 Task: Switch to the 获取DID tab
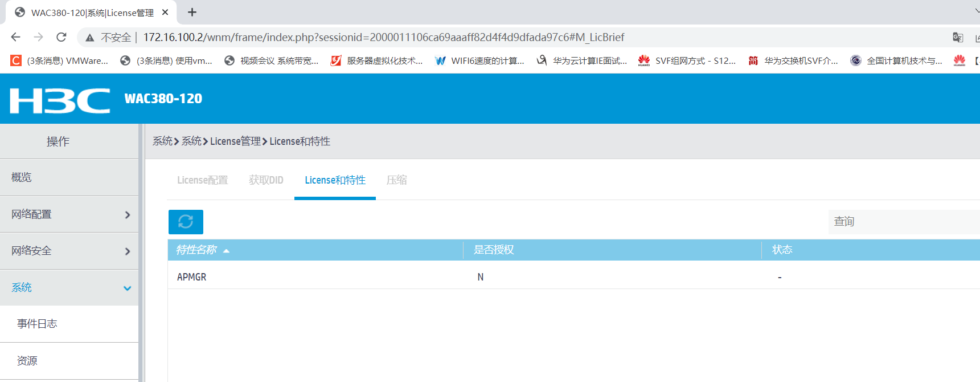(x=266, y=180)
